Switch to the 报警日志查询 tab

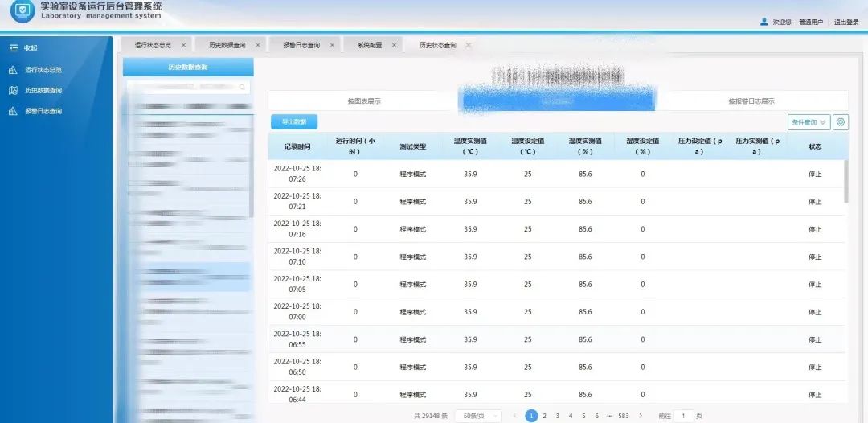coord(301,45)
